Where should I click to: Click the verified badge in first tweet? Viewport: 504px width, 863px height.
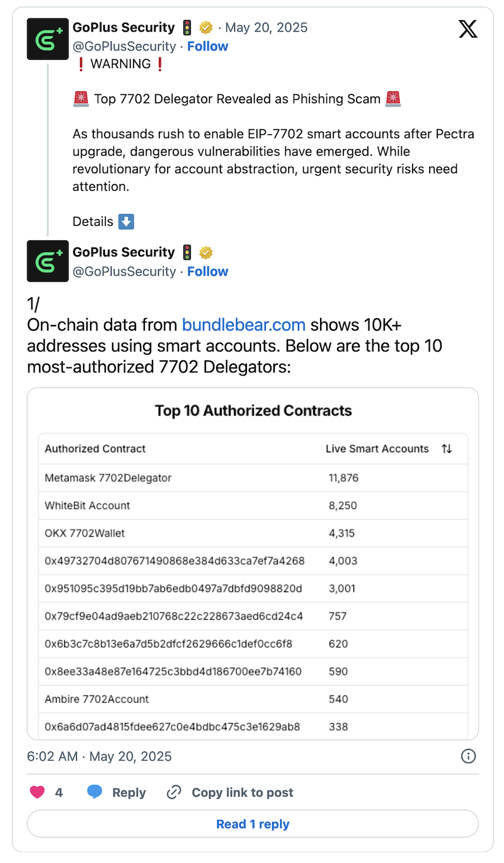click(205, 28)
